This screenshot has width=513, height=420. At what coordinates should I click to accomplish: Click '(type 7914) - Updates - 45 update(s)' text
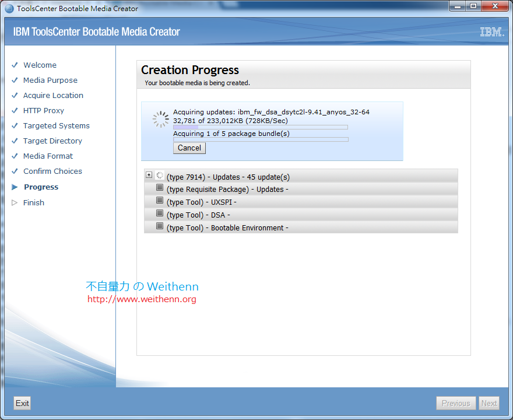228,177
